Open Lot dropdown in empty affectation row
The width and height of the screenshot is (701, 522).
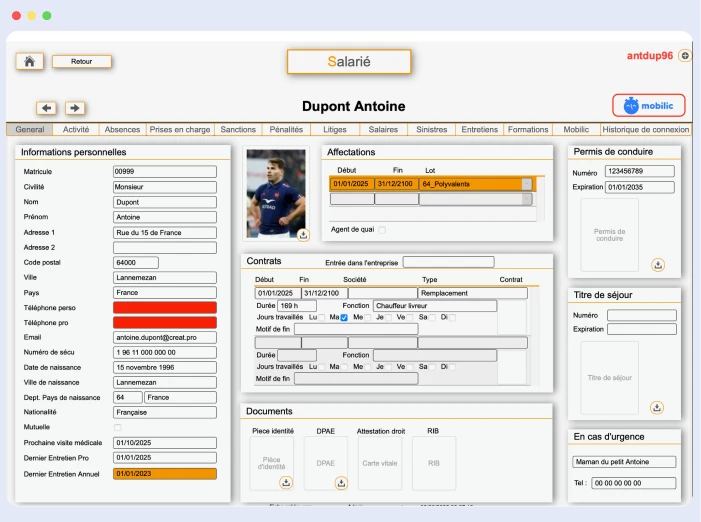pyautogui.click(x=527, y=199)
